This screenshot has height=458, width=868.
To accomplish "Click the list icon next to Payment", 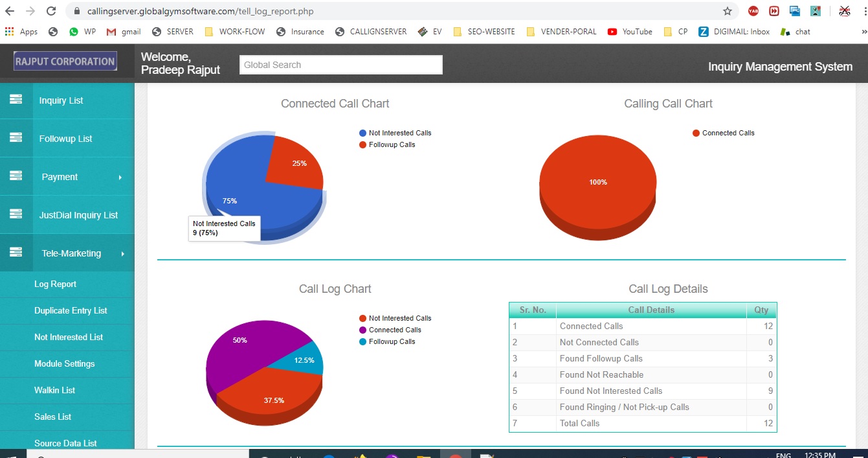I will 16,176.
